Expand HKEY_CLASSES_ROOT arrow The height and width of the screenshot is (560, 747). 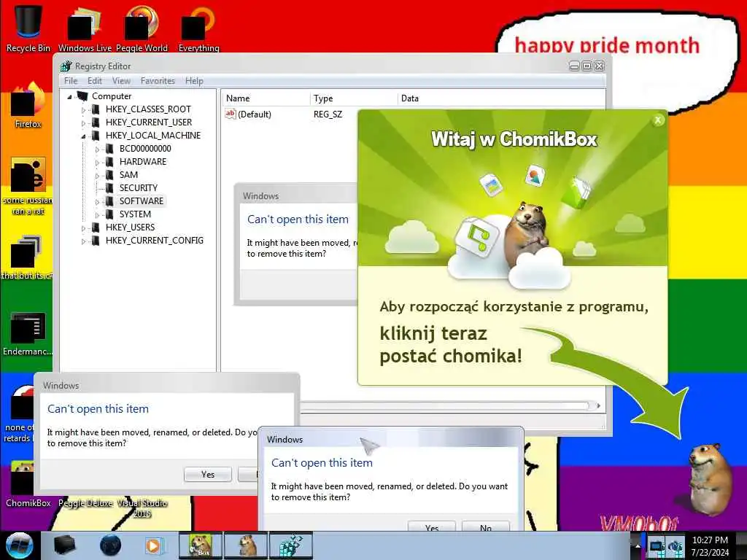coord(83,110)
